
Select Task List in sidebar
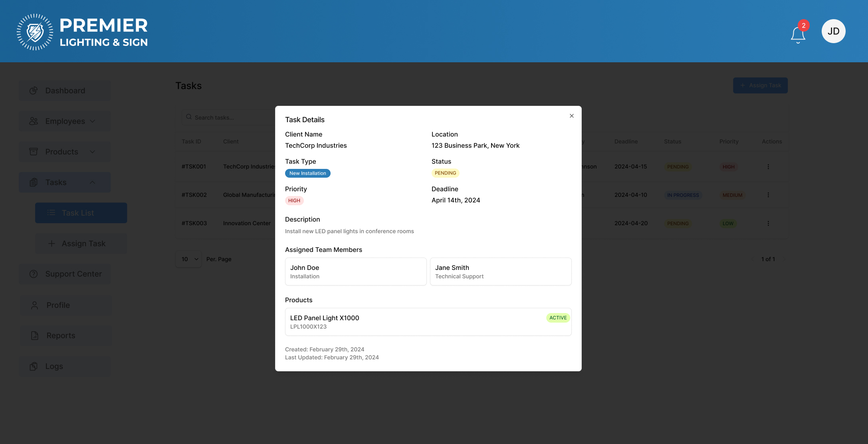pos(81,213)
